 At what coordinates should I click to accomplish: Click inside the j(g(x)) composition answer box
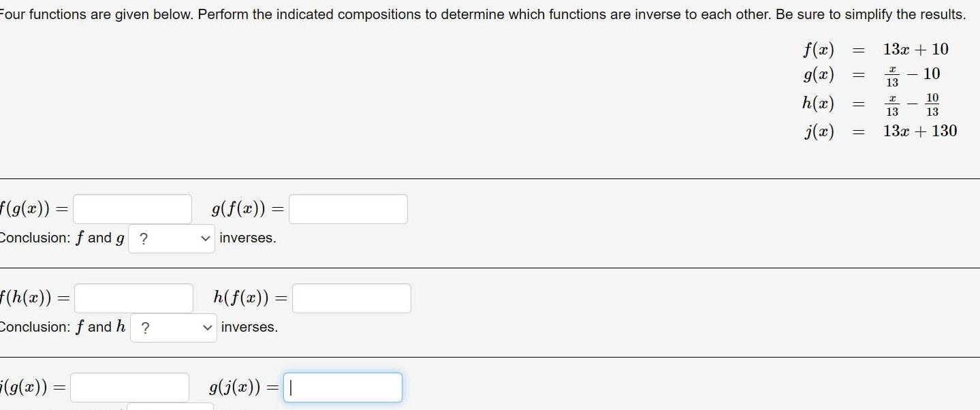pyautogui.click(x=129, y=387)
